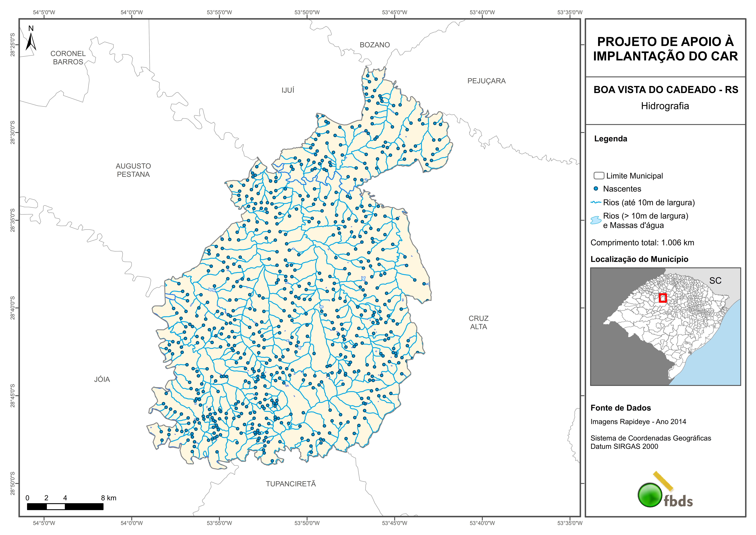Click the water mass polygon legend symbol

coord(596,220)
